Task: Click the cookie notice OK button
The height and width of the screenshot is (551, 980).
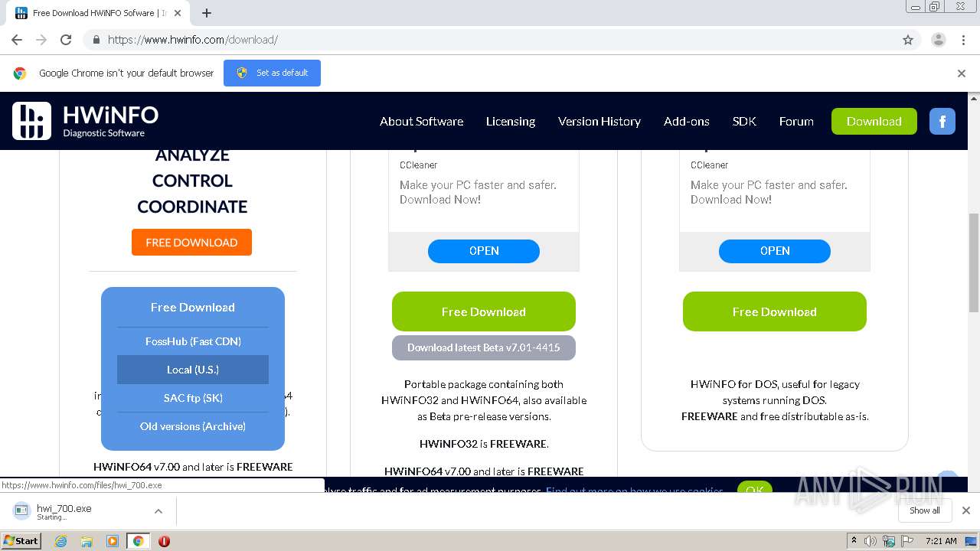Action: click(x=754, y=487)
